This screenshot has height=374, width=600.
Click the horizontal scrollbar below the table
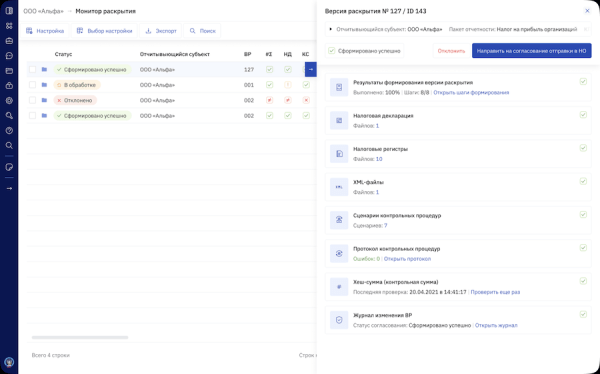pyautogui.click(x=80, y=337)
